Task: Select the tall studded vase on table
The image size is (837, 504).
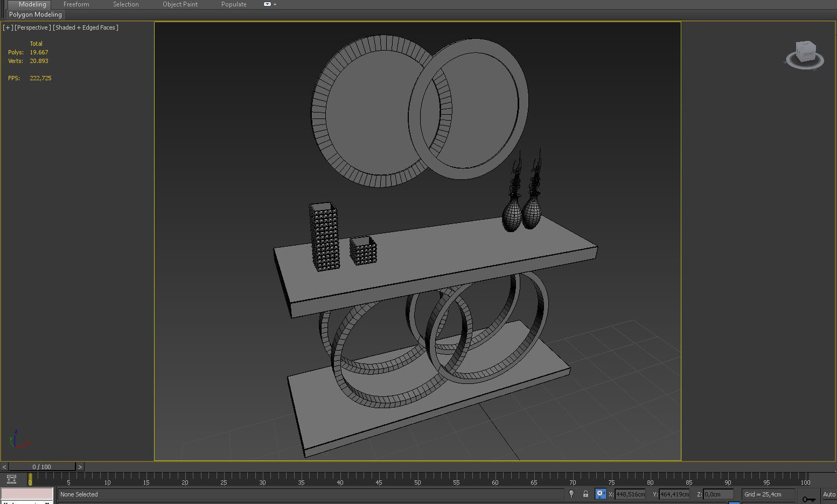Action: point(324,237)
